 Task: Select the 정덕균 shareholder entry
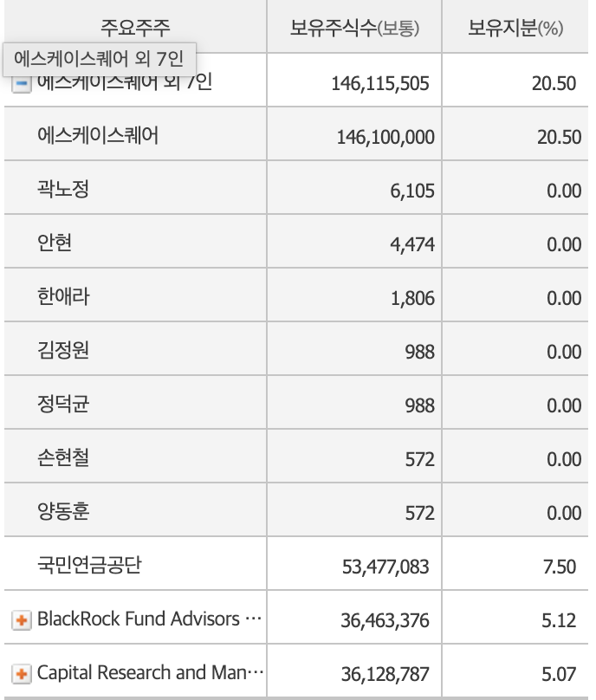click(63, 404)
